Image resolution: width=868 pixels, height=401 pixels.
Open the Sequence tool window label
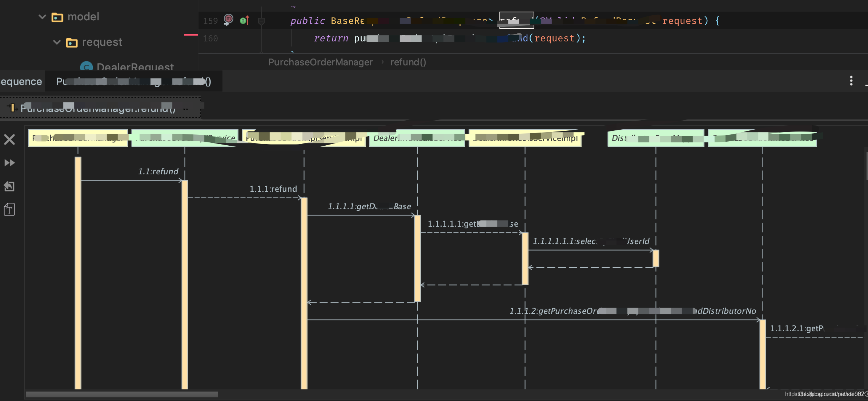[21, 81]
